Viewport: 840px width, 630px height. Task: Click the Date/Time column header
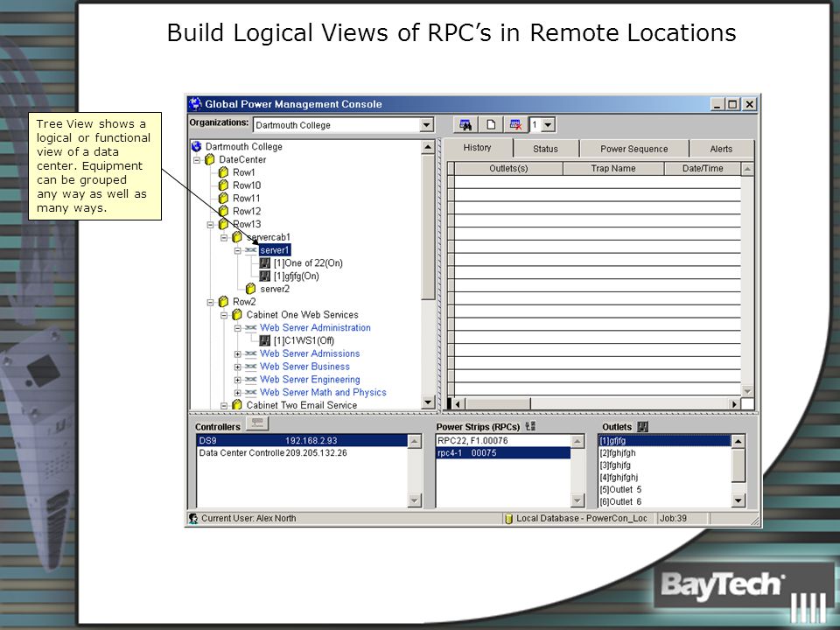click(703, 168)
